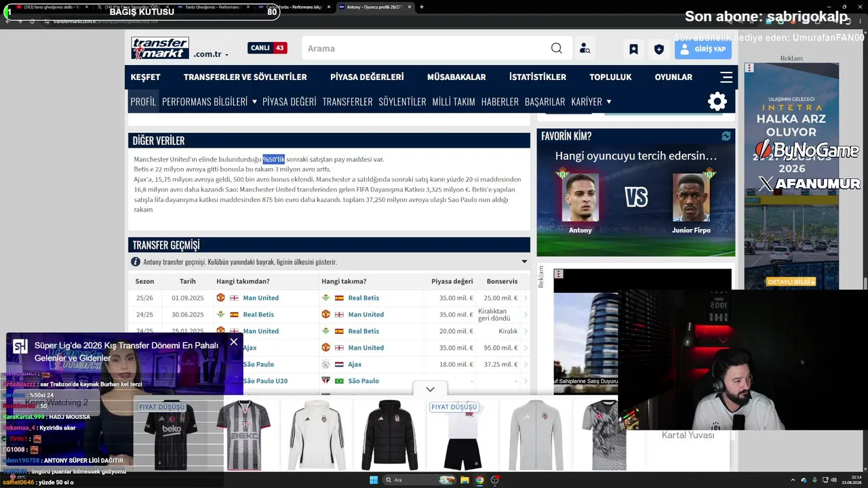Click Man United link in 01.09.2025 row
Viewport: 868px width, 488px height.
coord(260,298)
